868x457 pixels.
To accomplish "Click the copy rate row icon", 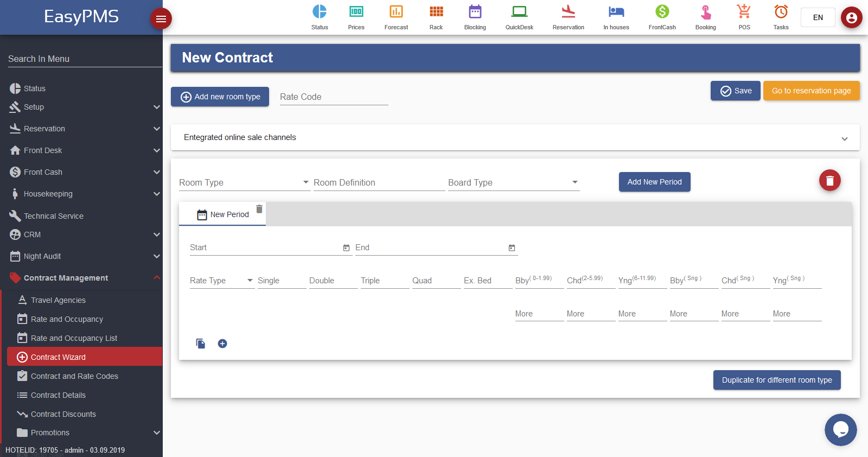I will point(201,344).
